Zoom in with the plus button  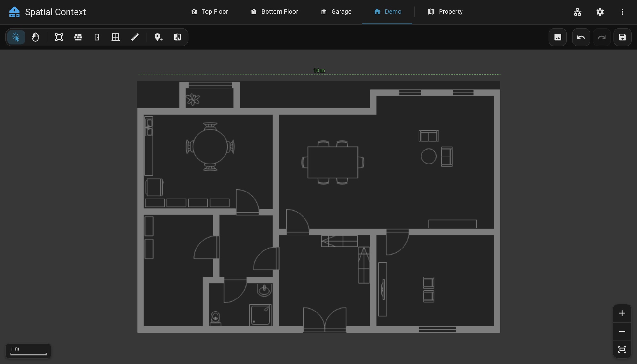tap(622, 313)
